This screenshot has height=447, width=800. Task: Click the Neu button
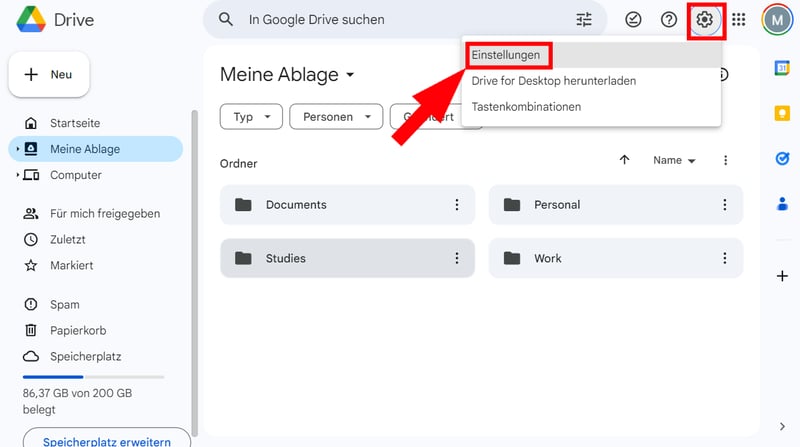(x=49, y=75)
